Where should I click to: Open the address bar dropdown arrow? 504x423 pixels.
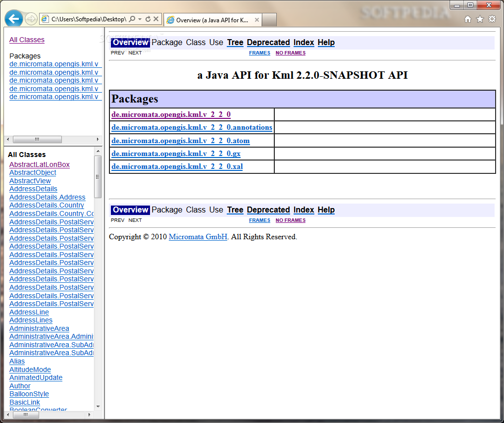click(140, 19)
